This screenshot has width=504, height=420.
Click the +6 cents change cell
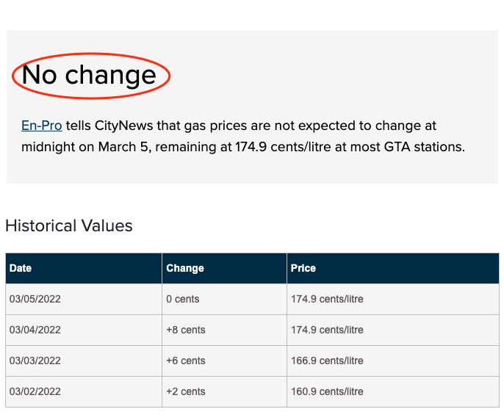click(x=224, y=361)
